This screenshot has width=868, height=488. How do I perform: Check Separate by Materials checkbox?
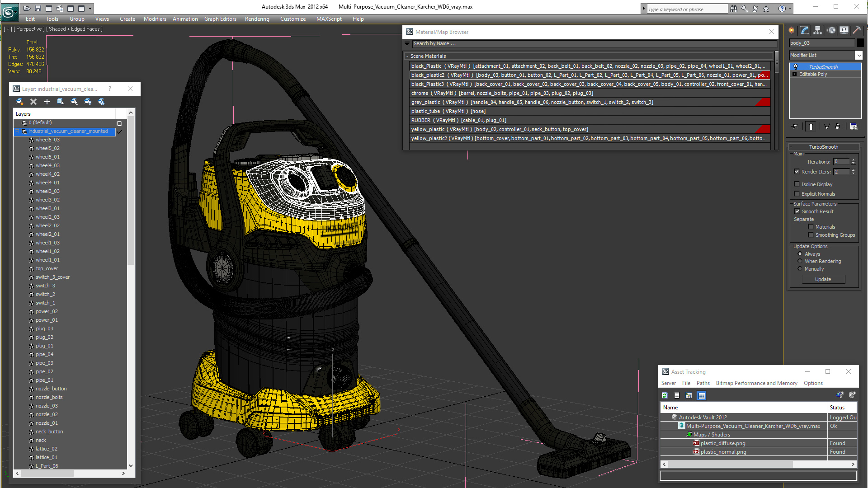point(811,227)
